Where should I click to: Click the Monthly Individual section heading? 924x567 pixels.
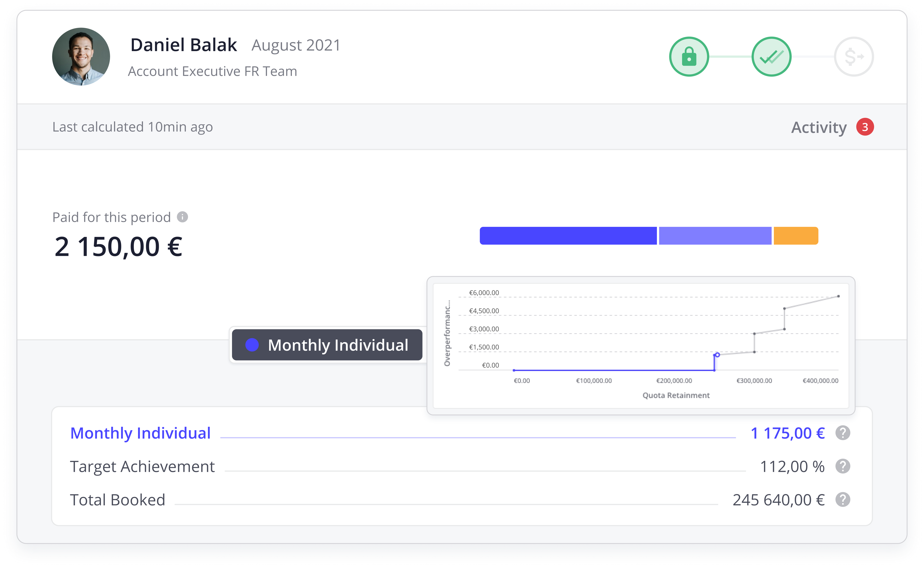click(x=140, y=433)
